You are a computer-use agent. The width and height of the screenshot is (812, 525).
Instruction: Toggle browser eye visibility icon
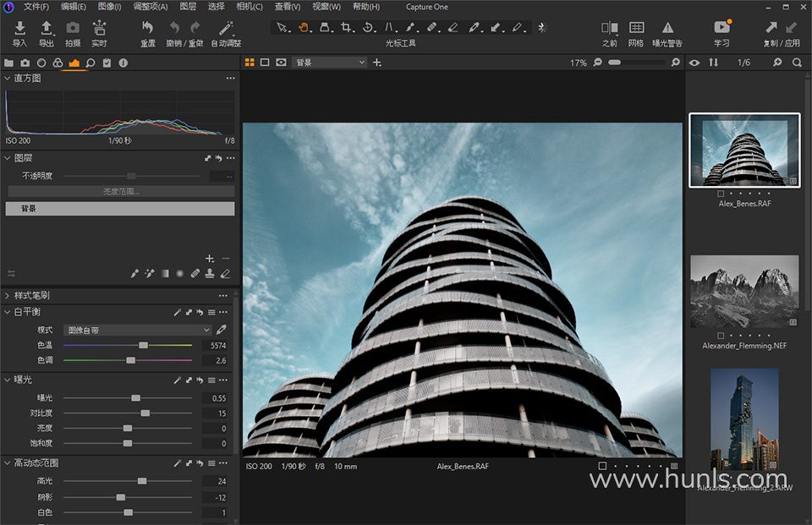click(694, 63)
